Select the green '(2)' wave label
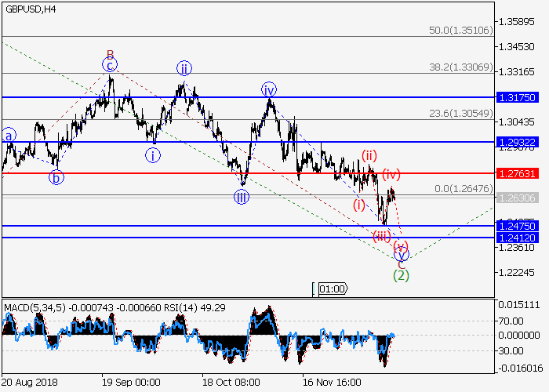Viewport: 549px width, 392px height. pos(401,275)
